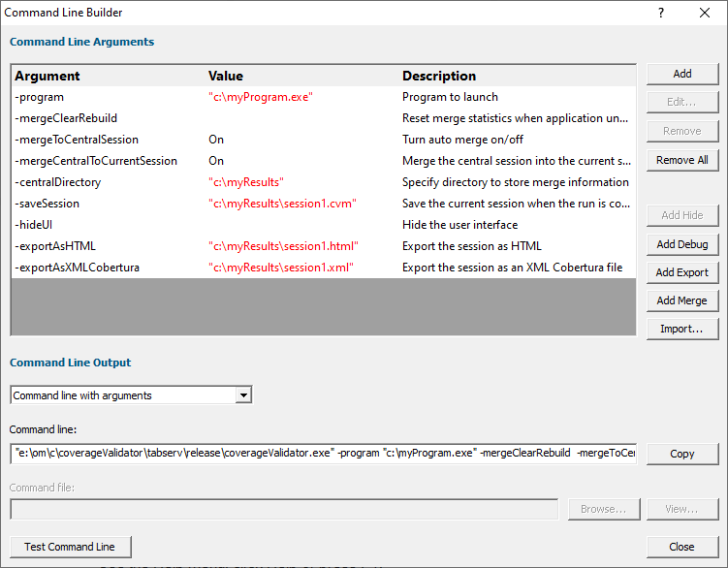Image resolution: width=728 pixels, height=568 pixels.
Task: Select the -centralDirectory argument row
Action: (323, 182)
